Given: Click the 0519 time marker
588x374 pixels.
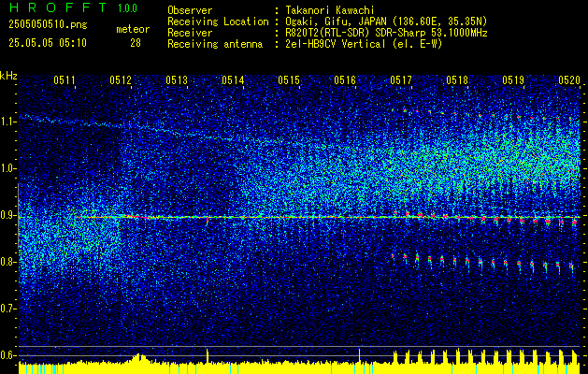Looking at the screenshot, I should coord(513,79).
